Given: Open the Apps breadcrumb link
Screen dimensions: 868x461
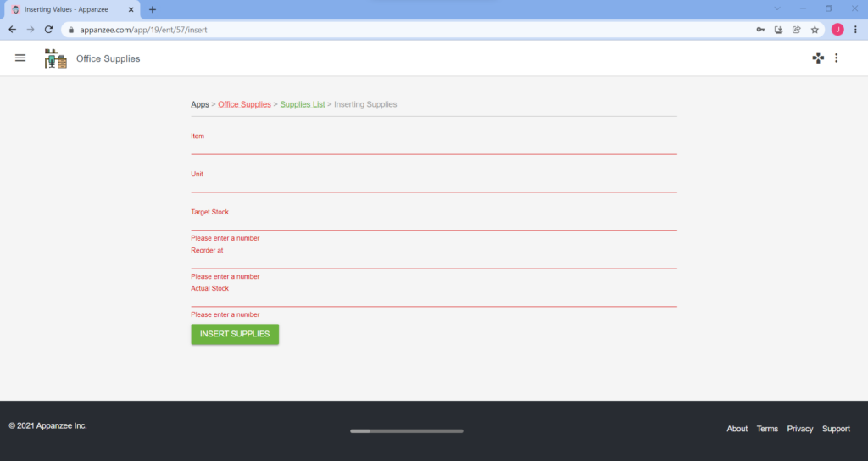Looking at the screenshot, I should [200, 104].
